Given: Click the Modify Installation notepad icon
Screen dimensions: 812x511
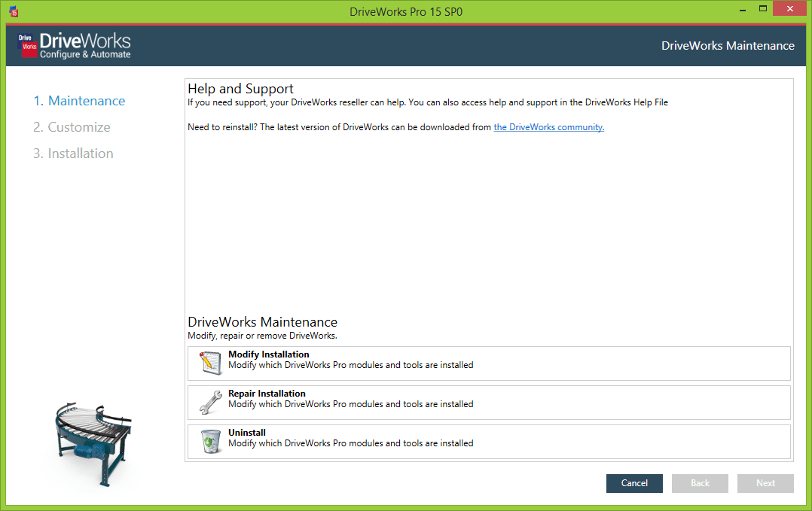Looking at the screenshot, I should tap(210, 363).
